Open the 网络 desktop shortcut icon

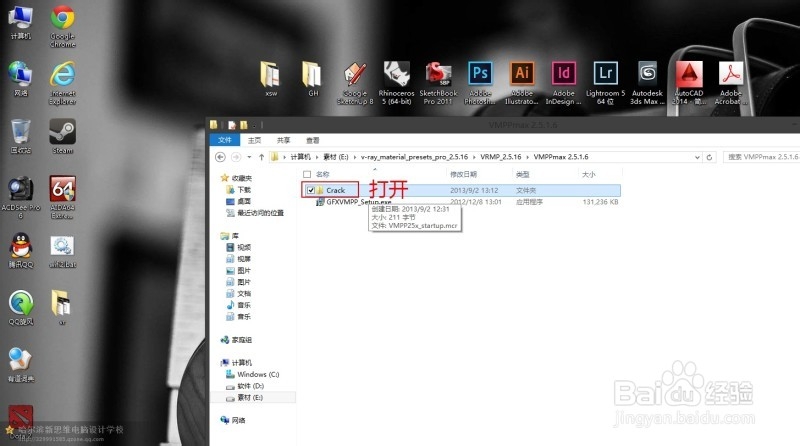click(x=20, y=79)
